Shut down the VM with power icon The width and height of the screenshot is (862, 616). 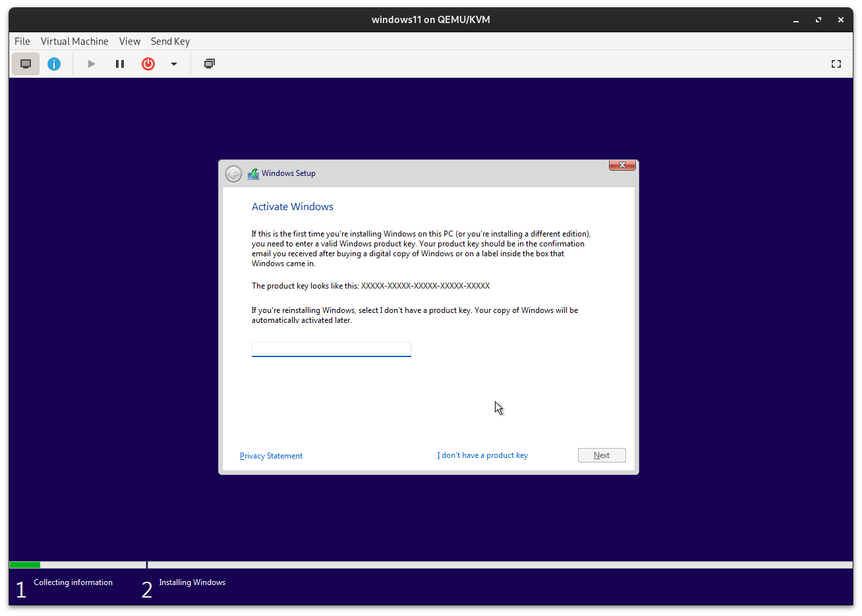[148, 64]
